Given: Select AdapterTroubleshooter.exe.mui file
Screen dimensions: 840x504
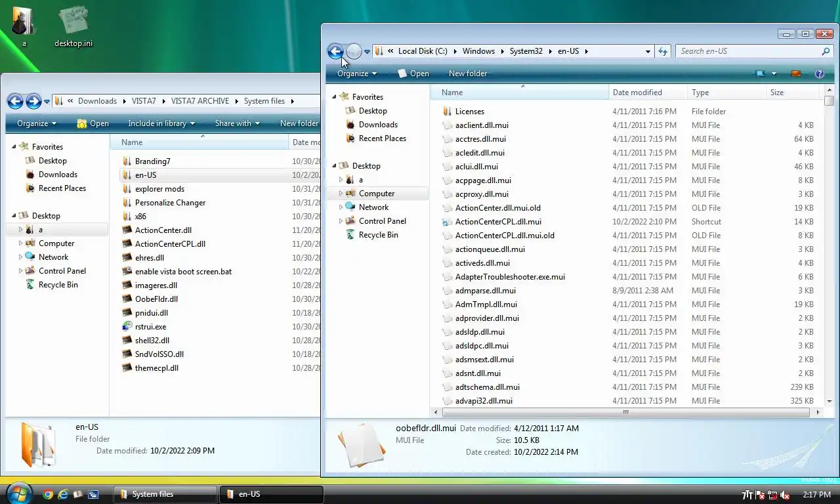Looking at the screenshot, I should click(510, 277).
